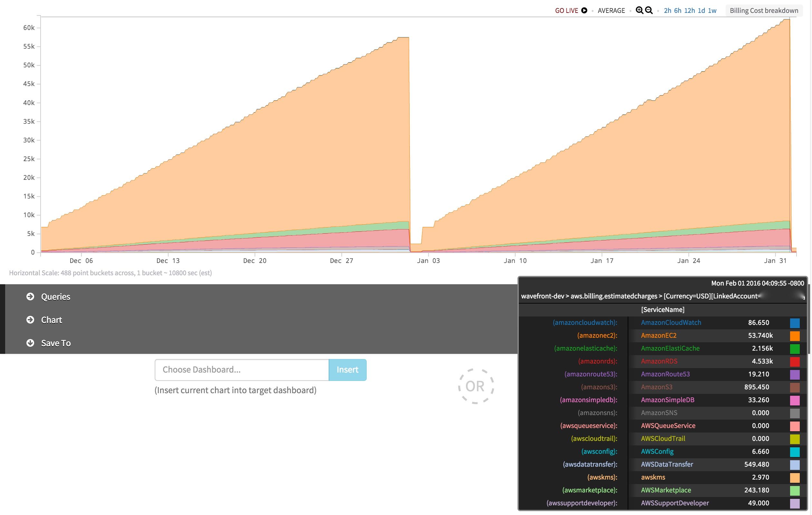Click the [ServiceName] legend column header
812x515 pixels.
[662, 310]
